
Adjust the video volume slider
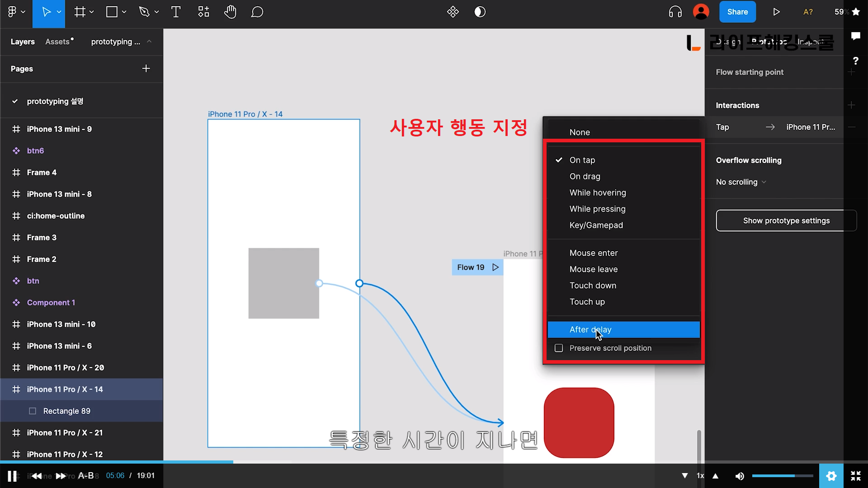(x=782, y=476)
